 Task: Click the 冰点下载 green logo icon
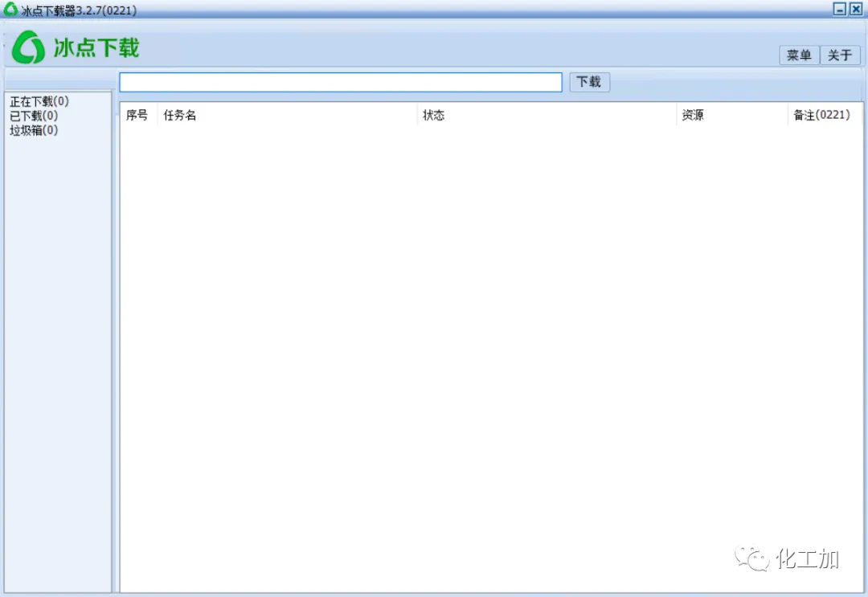click(x=28, y=47)
